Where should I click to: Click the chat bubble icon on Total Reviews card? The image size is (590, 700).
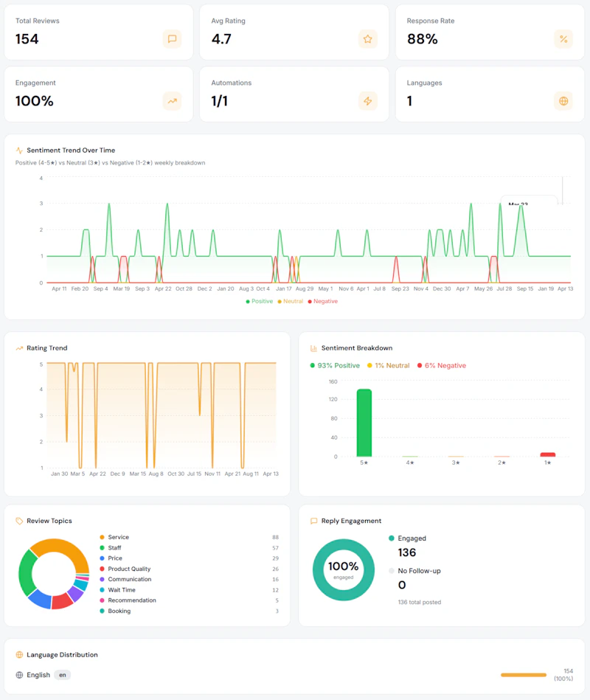[x=173, y=39]
